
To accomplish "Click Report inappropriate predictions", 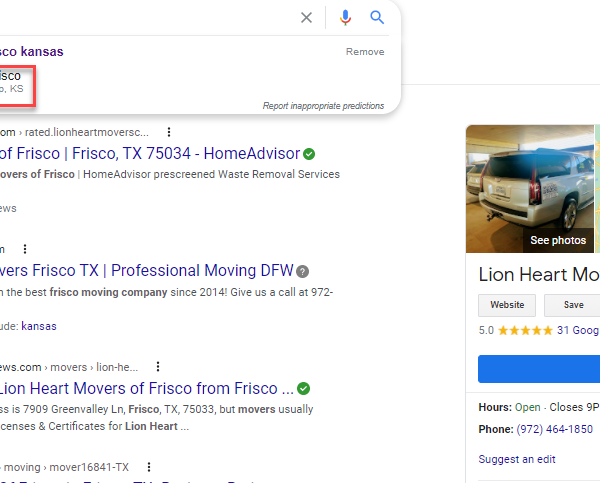I will click(323, 105).
